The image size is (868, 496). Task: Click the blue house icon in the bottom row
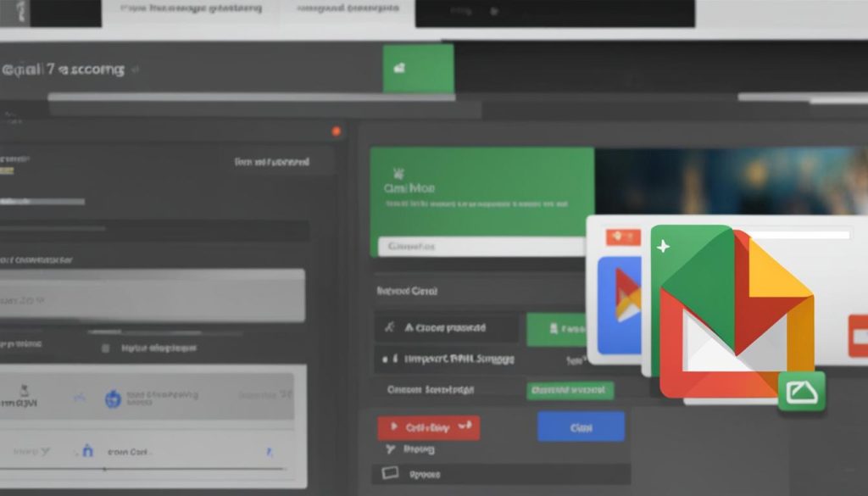coord(87,450)
